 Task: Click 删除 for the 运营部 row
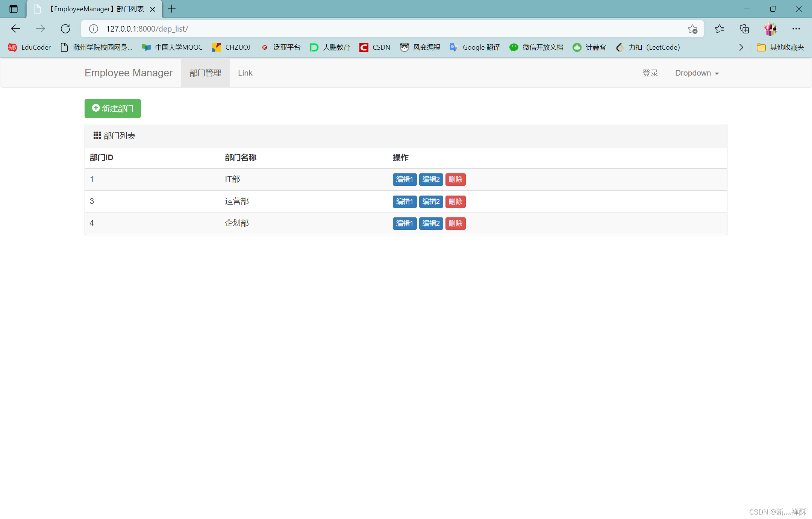tap(455, 202)
